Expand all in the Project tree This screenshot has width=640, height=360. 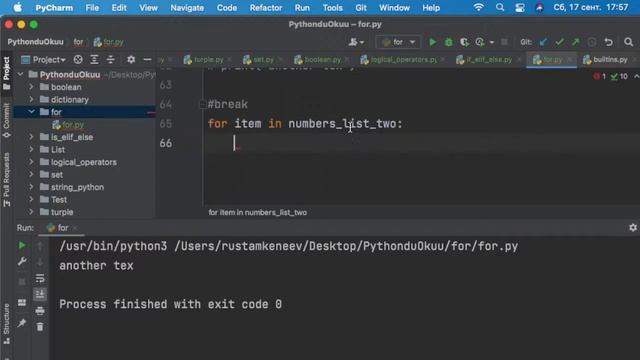[x=94, y=60]
